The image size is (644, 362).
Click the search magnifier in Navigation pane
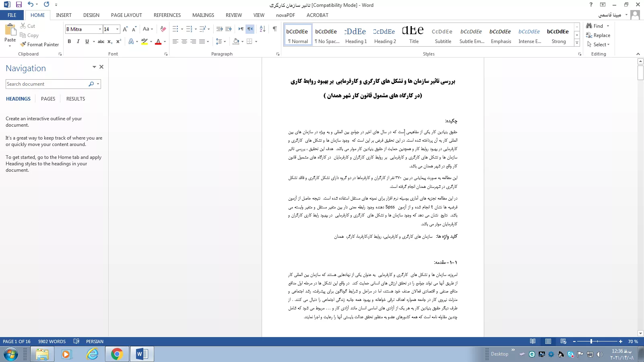pos(91,84)
